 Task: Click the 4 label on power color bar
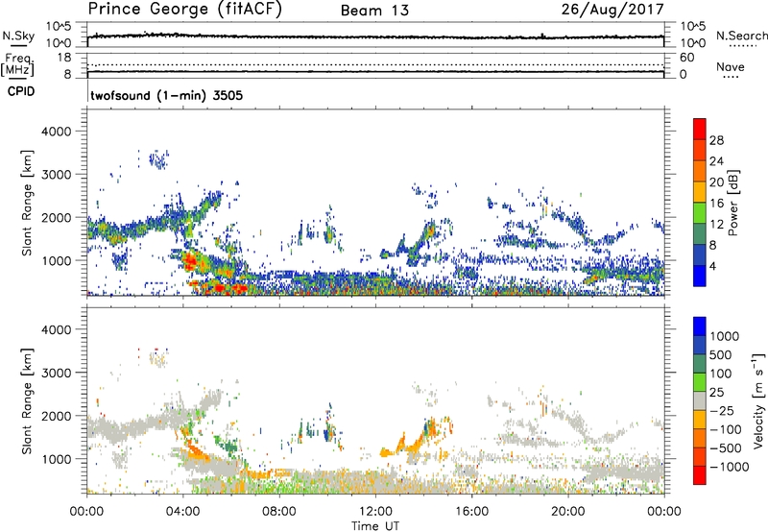point(712,266)
